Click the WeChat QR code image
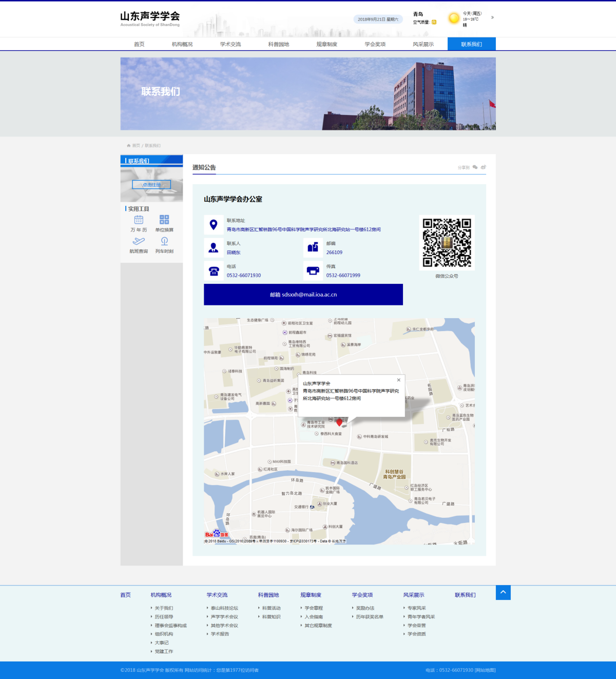616x679 pixels. 447,243
